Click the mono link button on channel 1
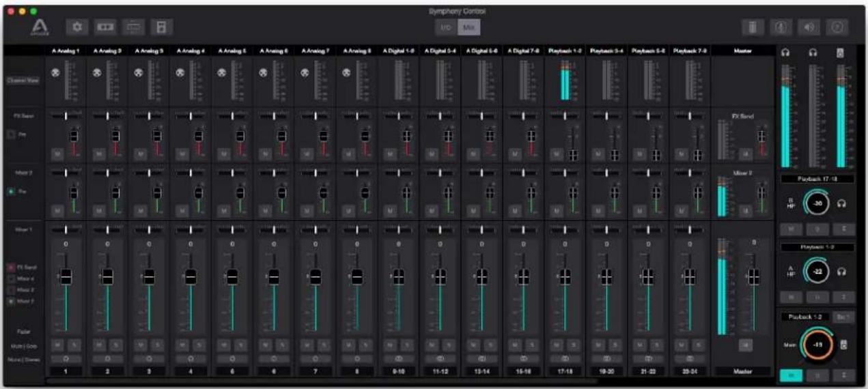Image resolution: width=868 pixels, height=389 pixels. pos(66,358)
